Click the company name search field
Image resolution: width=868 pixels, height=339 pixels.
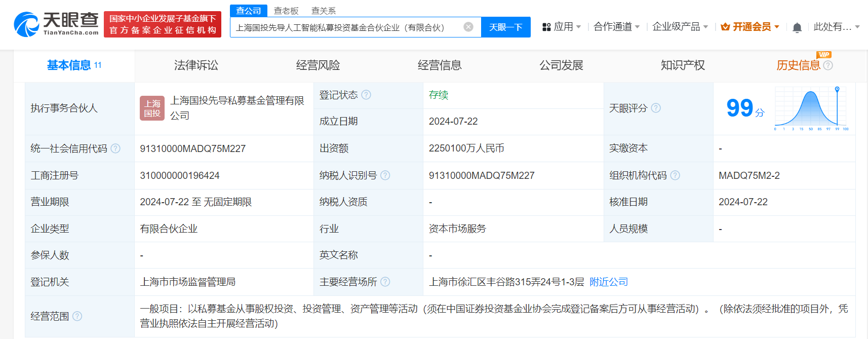point(344,27)
